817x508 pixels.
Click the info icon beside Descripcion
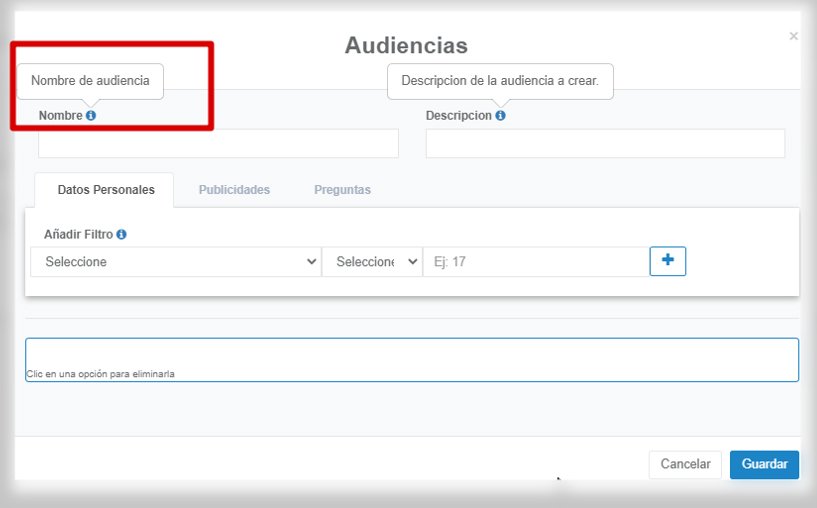[x=500, y=115]
